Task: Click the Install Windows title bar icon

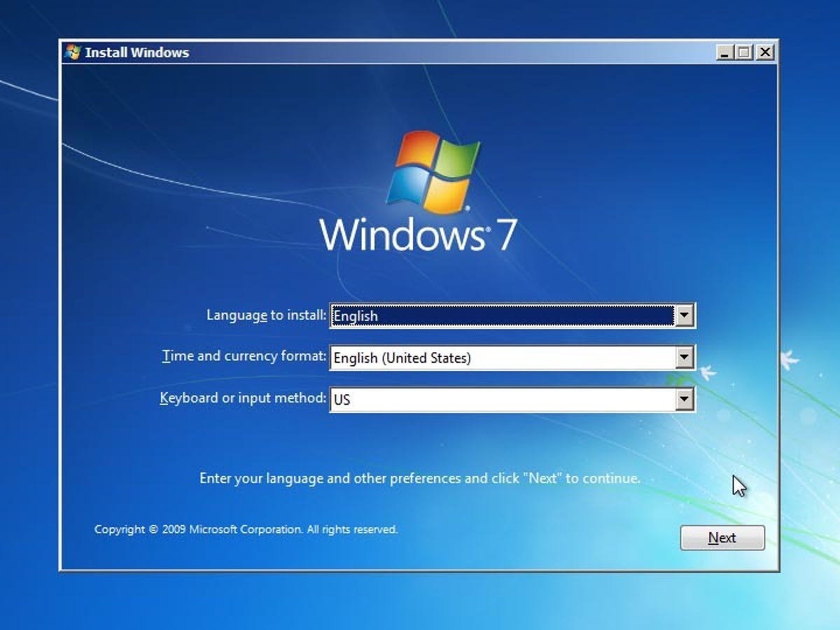Action: coord(73,51)
